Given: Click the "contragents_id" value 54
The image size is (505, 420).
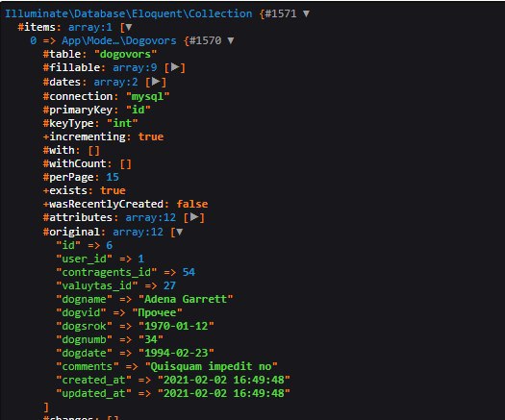Looking at the screenshot, I should click(189, 272).
